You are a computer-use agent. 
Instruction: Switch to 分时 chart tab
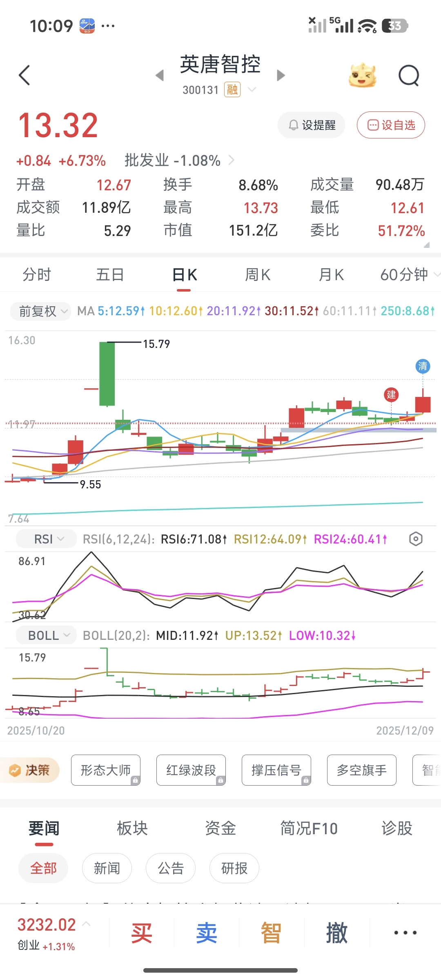pos(37,275)
